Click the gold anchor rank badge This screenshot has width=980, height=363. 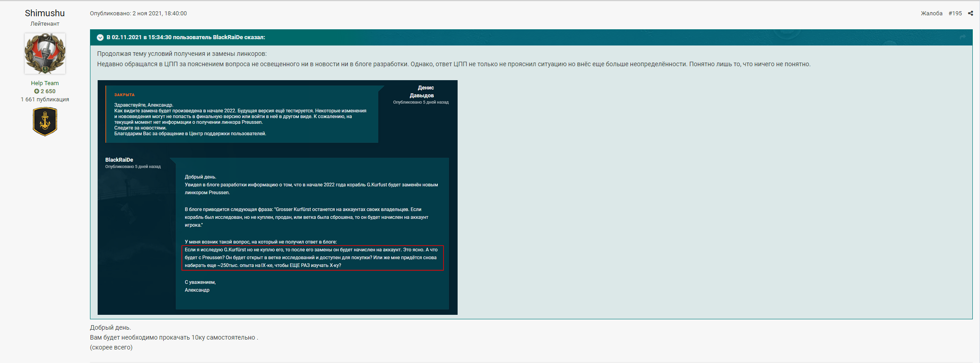pos(45,121)
